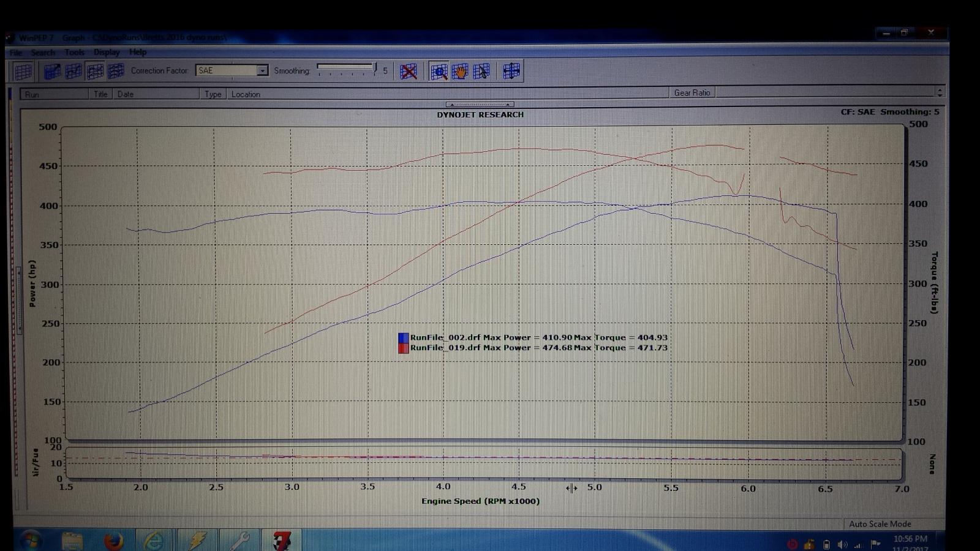Open the Tools menu
980x551 pixels.
click(74, 53)
